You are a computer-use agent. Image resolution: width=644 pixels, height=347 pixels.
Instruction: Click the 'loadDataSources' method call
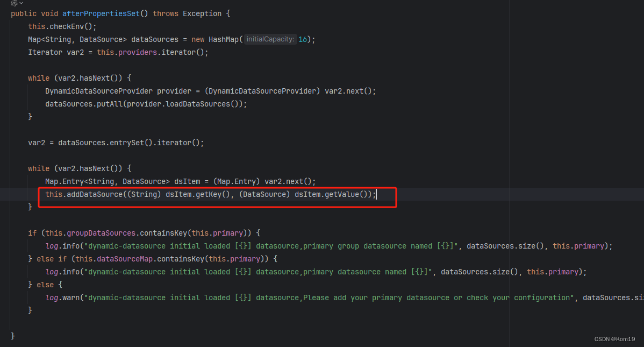click(198, 104)
